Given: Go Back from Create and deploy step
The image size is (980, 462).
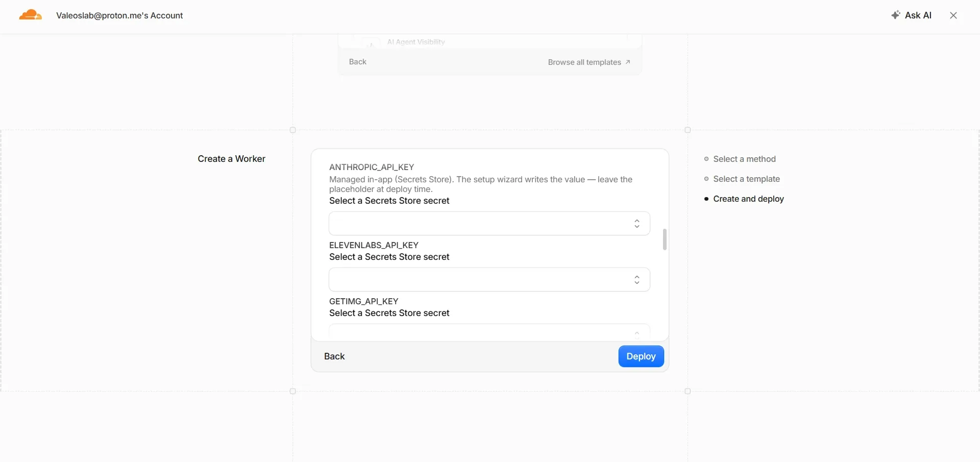Looking at the screenshot, I should coord(334,356).
